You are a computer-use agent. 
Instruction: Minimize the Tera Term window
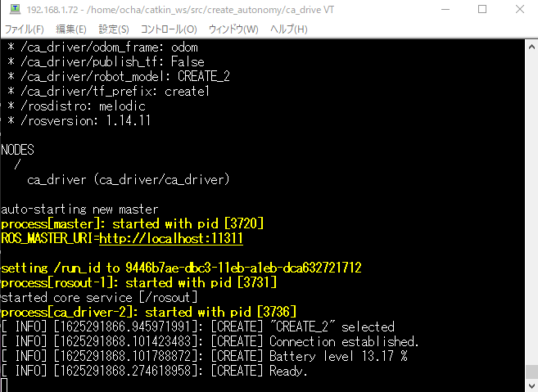[443, 10]
